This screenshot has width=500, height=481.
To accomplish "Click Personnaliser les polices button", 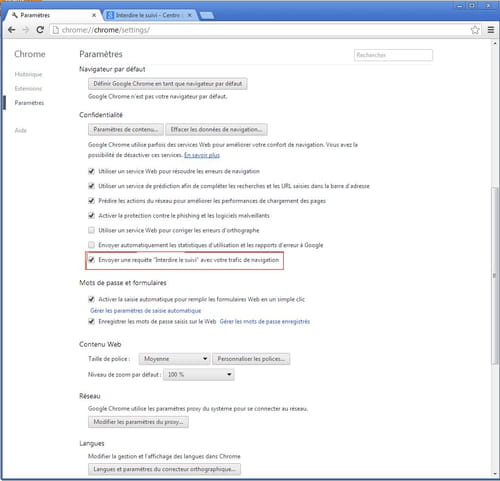I will 251,359.
